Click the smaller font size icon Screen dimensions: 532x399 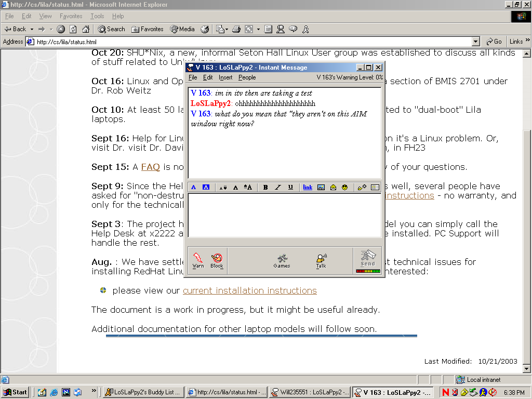point(222,187)
